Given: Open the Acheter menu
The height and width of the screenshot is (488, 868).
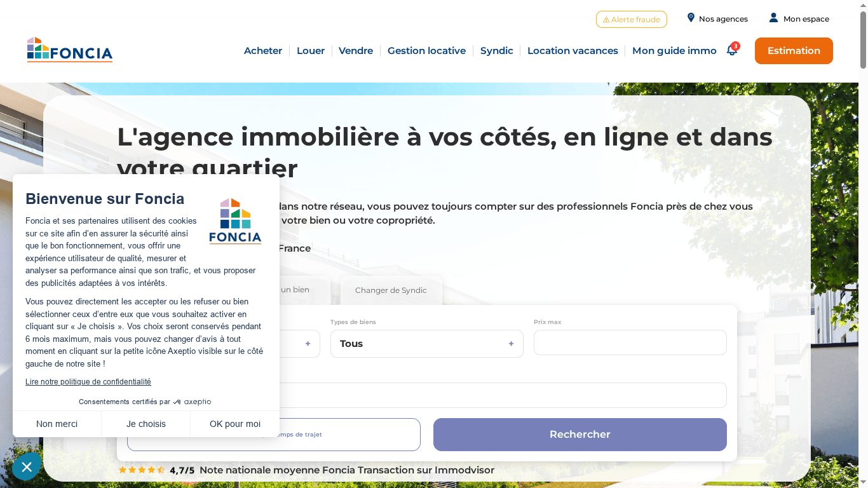Looking at the screenshot, I should [262, 51].
